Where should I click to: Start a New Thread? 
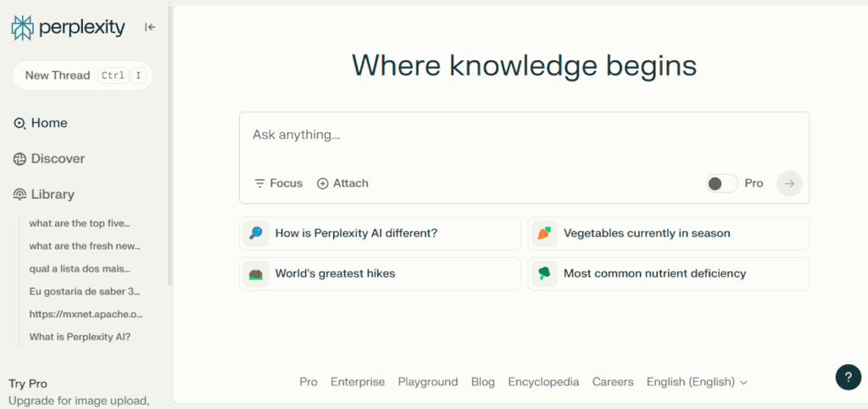point(82,76)
